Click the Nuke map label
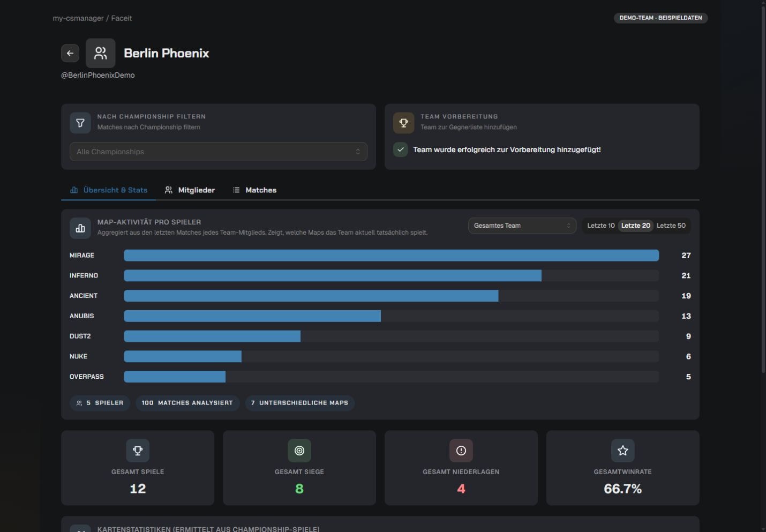The height and width of the screenshot is (532, 766). (79, 356)
